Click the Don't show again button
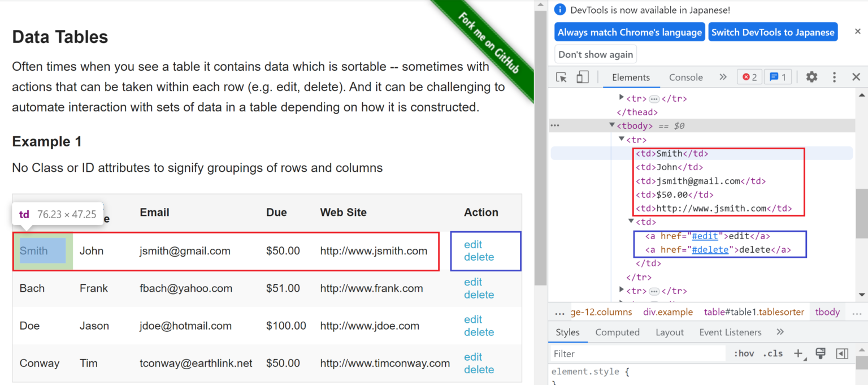Viewport: 868px width, 385px height. click(x=596, y=55)
